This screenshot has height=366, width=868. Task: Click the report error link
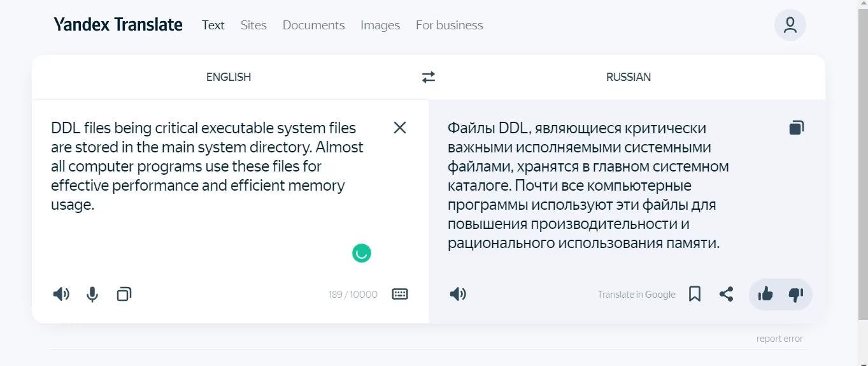pos(779,339)
